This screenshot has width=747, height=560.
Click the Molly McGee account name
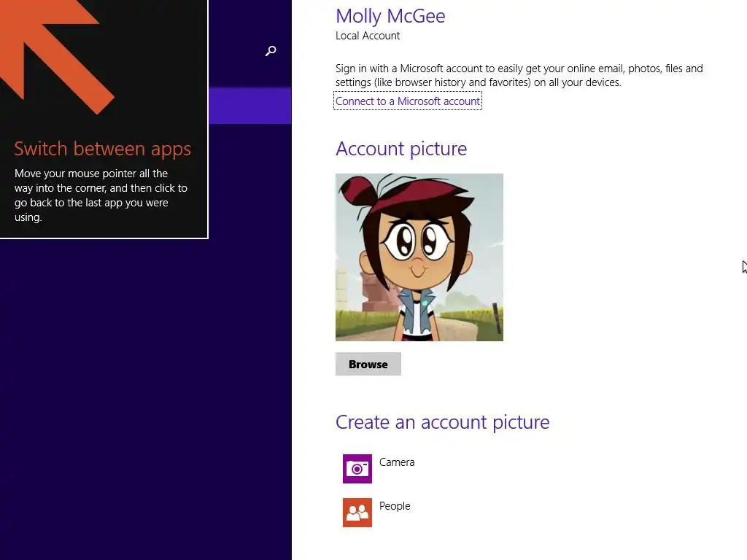[x=390, y=16]
